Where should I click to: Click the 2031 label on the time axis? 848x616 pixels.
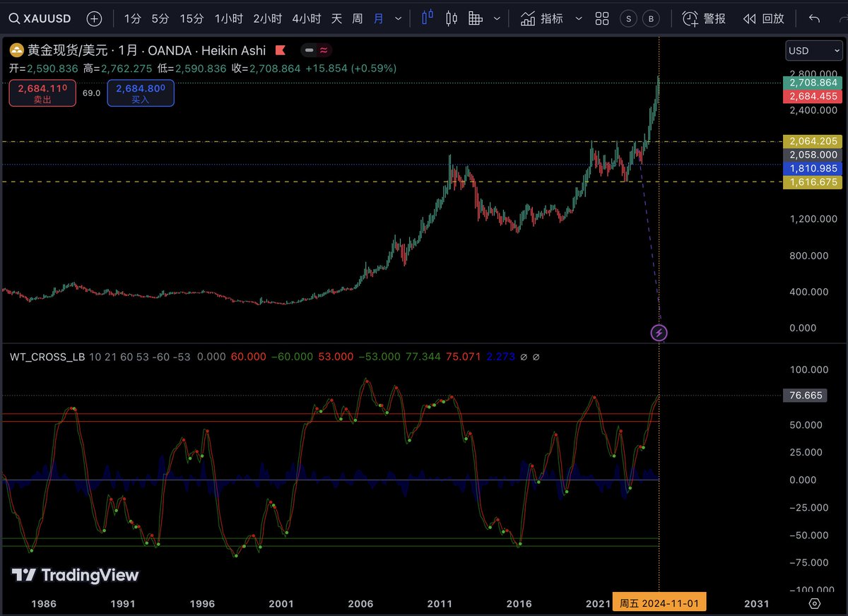(x=757, y=604)
